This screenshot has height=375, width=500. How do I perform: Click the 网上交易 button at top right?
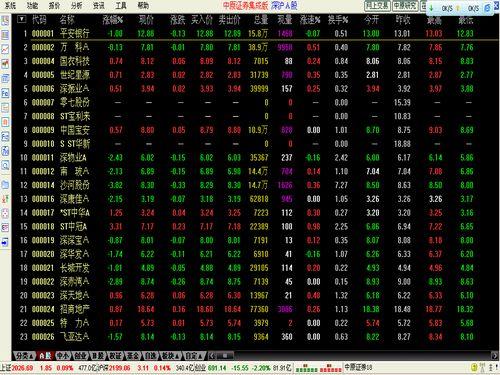pos(377,6)
